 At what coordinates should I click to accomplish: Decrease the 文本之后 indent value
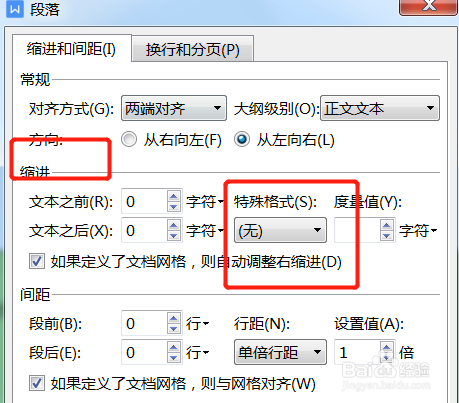174,236
